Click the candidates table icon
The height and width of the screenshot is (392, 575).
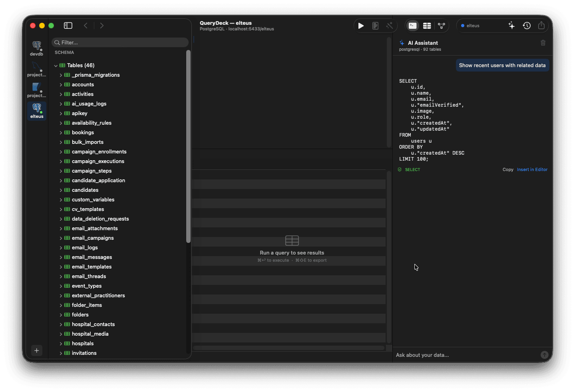click(67, 190)
